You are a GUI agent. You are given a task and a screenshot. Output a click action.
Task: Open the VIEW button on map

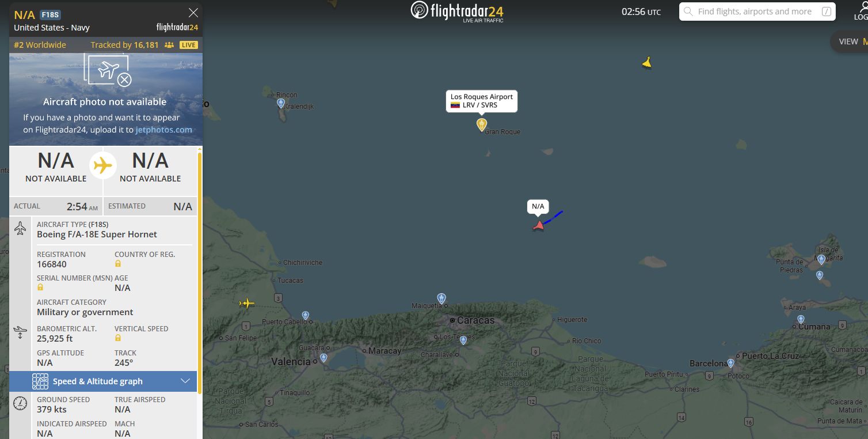point(849,41)
